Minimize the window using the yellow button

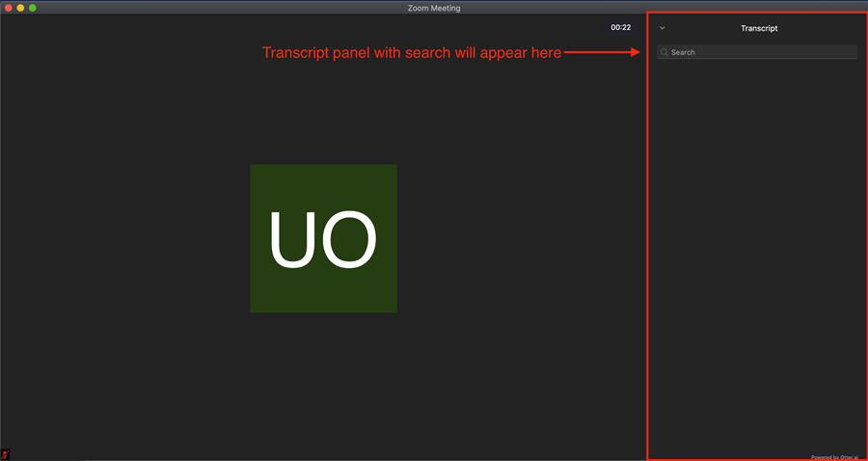click(20, 8)
